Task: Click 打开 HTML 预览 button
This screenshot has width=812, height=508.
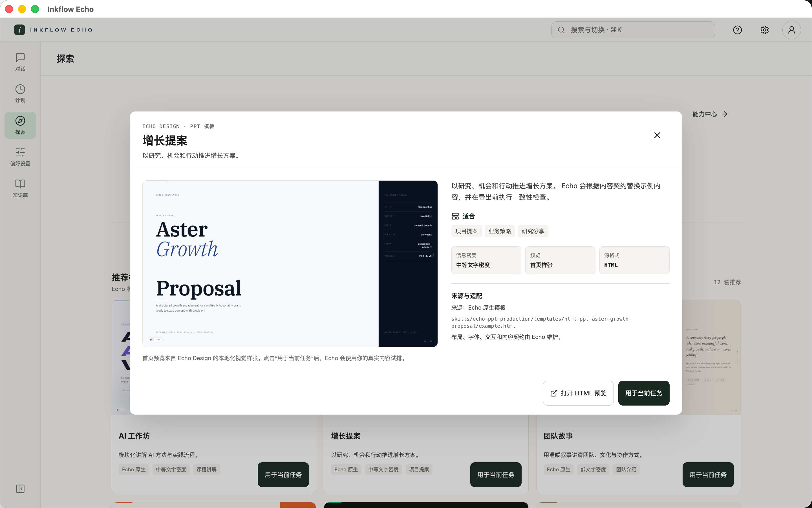Action: (578, 393)
